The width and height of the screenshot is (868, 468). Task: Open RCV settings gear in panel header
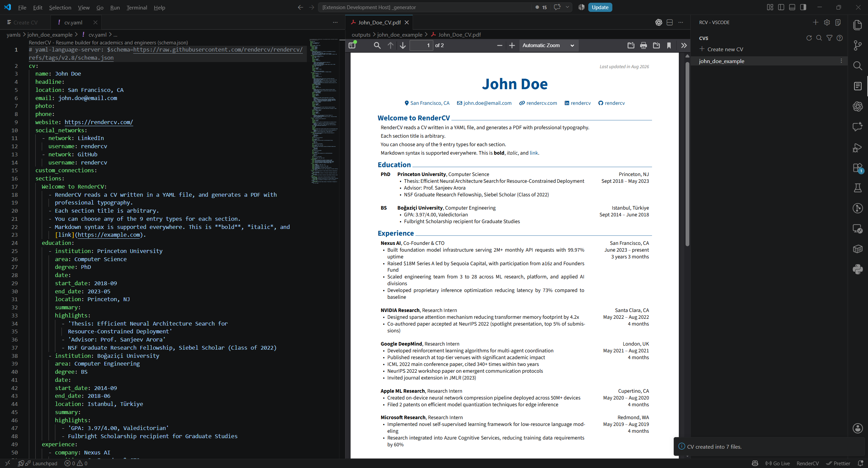(x=827, y=22)
